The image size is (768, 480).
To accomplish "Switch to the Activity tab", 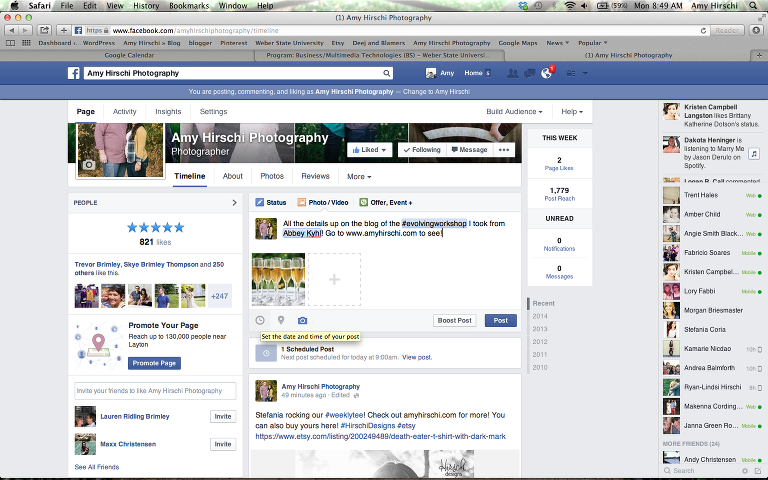I will pos(124,112).
